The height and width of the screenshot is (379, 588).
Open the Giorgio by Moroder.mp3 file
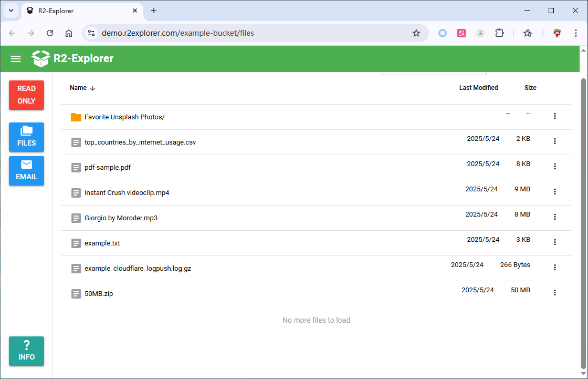[x=121, y=218]
